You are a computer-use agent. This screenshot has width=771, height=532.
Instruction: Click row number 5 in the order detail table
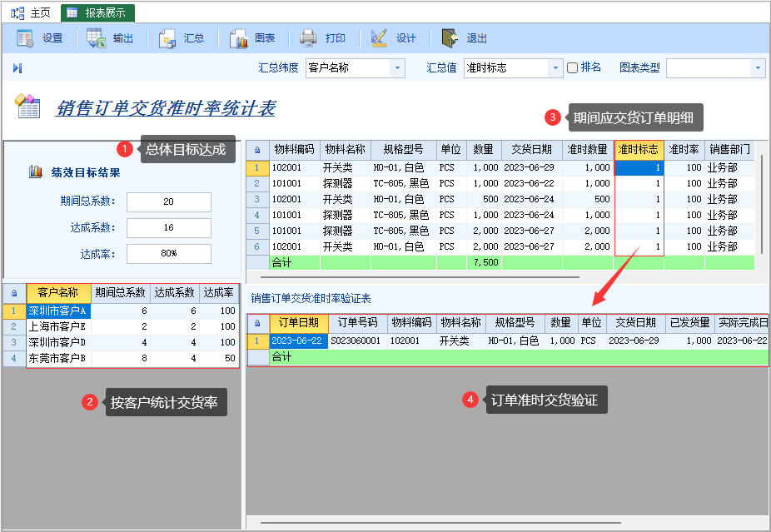coord(257,231)
